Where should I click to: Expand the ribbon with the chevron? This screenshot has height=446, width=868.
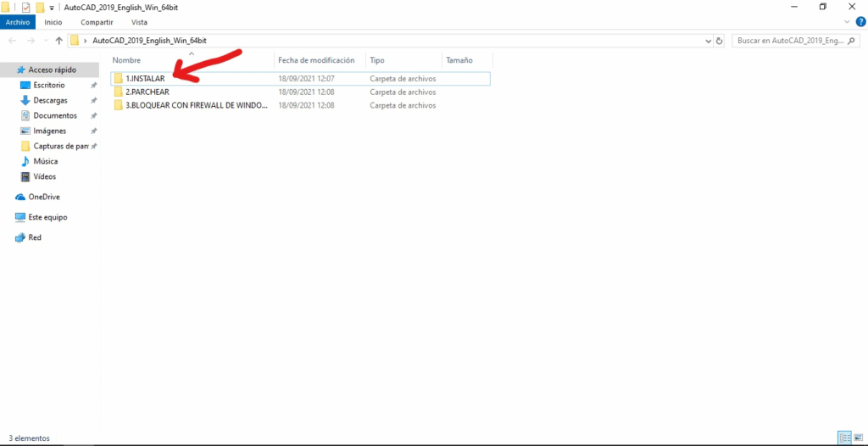point(847,22)
